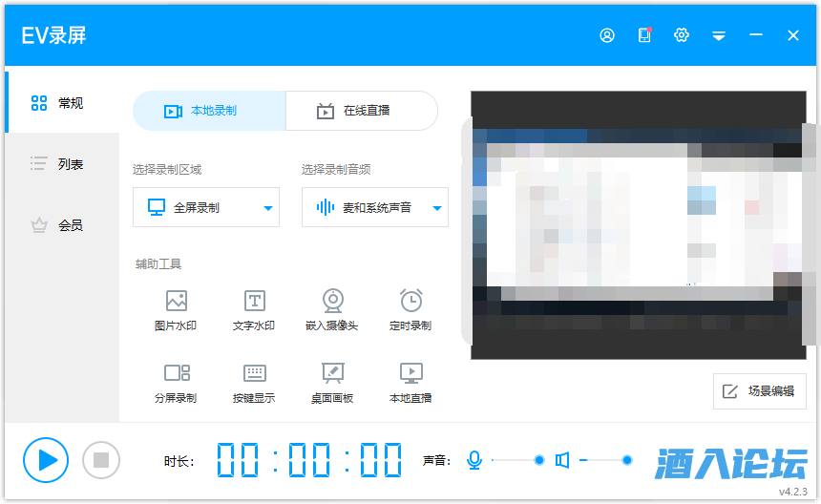Toggle the microphone icon to mute
Image resolution: width=821 pixels, height=504 pixels.
[x=474, y=460]
